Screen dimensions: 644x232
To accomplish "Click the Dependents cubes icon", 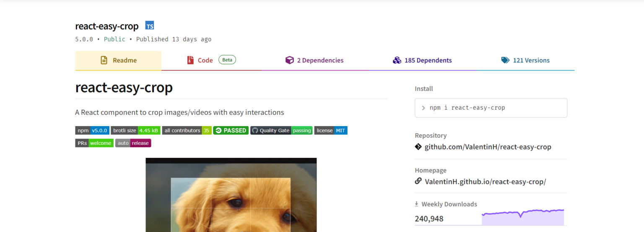I will coord(397,60).
